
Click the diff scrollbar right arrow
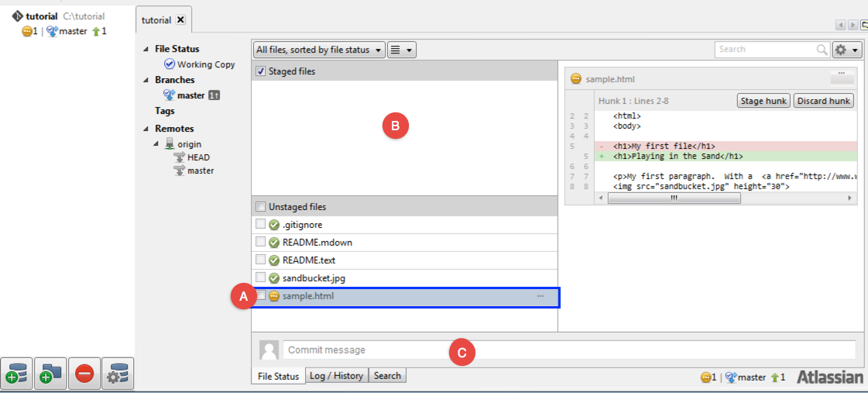tap(849, 198)
